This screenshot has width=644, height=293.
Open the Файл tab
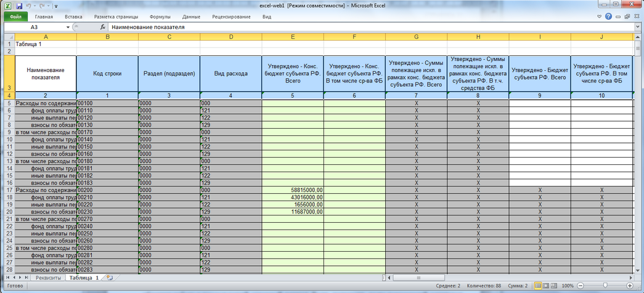pos(16,17)
